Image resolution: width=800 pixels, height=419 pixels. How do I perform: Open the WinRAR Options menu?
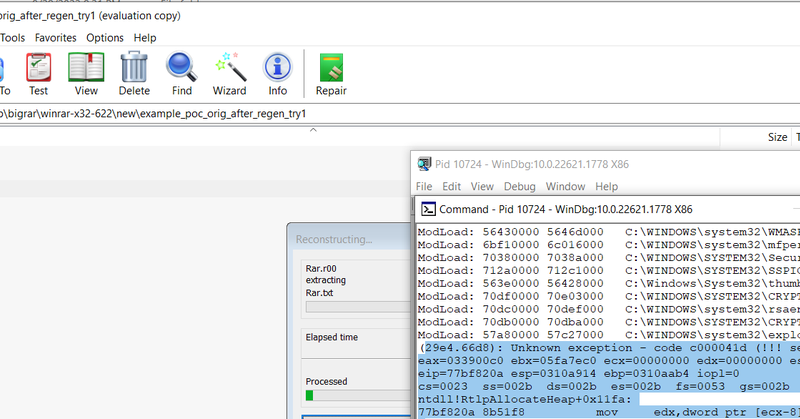tap(105, 38)
